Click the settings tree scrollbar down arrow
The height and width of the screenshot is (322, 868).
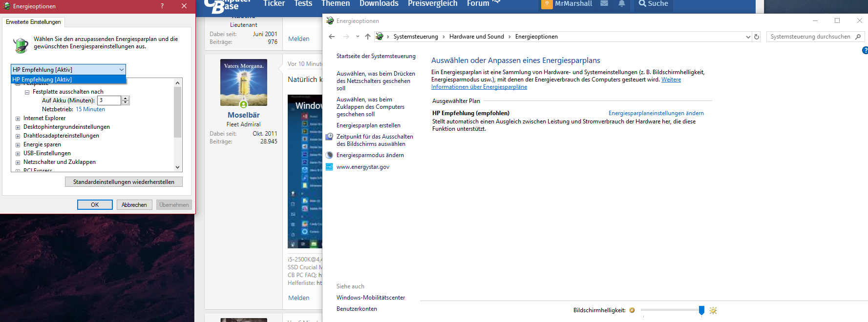pyautogui.click(x=178, y=167)
